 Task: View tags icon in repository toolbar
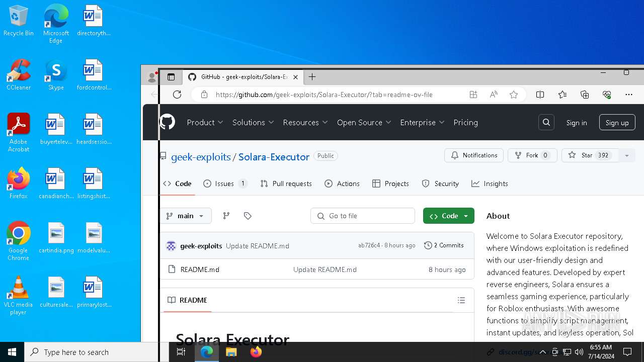248,216
